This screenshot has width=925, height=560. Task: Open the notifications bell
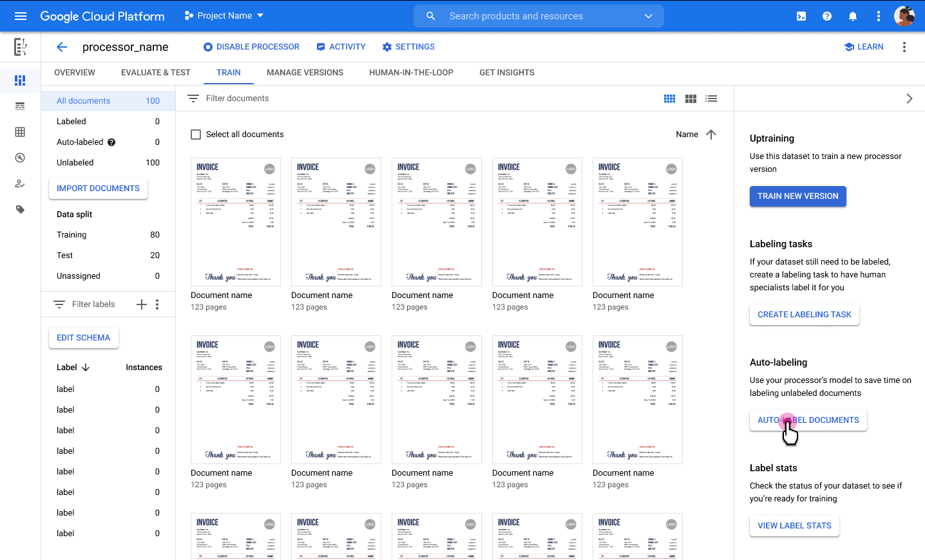point(853,16)
